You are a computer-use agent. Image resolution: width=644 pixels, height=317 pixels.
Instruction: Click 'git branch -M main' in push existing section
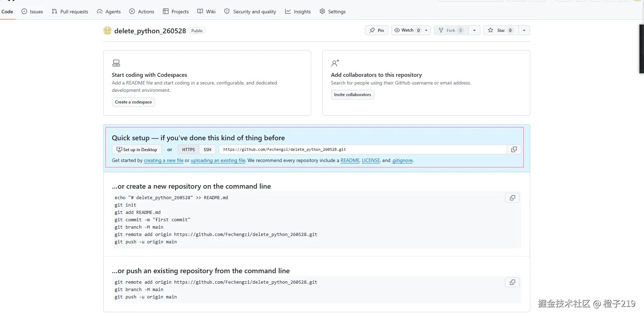click(x=139, y=290)
